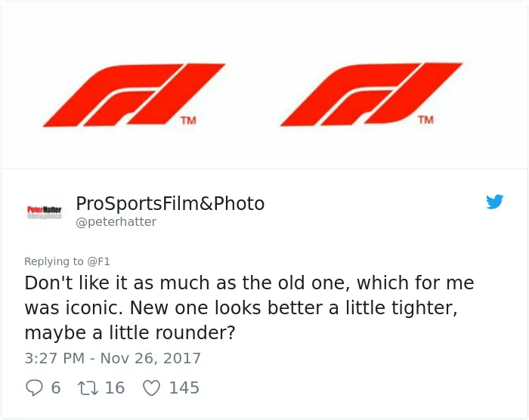The image size is (529, 420).
Task: Click the tweet text starting "Don't like it"
Action: coord(249,307)
